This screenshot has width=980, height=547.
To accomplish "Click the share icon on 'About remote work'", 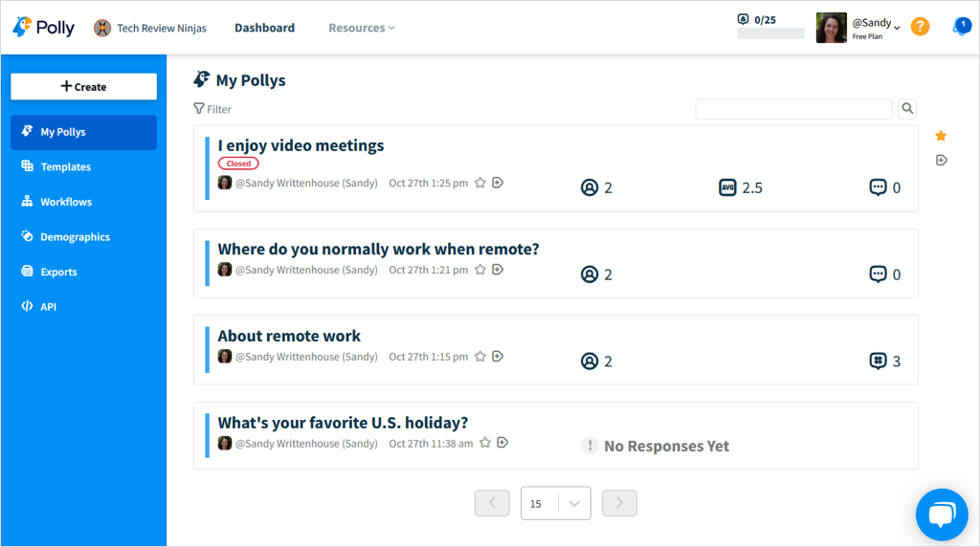I will click(x=498, y=357).
